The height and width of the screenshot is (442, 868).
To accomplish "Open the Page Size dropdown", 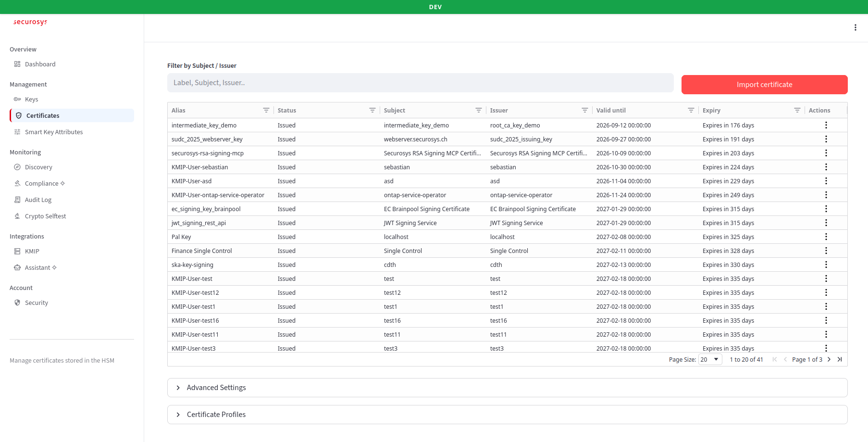I will pos(710,359).
